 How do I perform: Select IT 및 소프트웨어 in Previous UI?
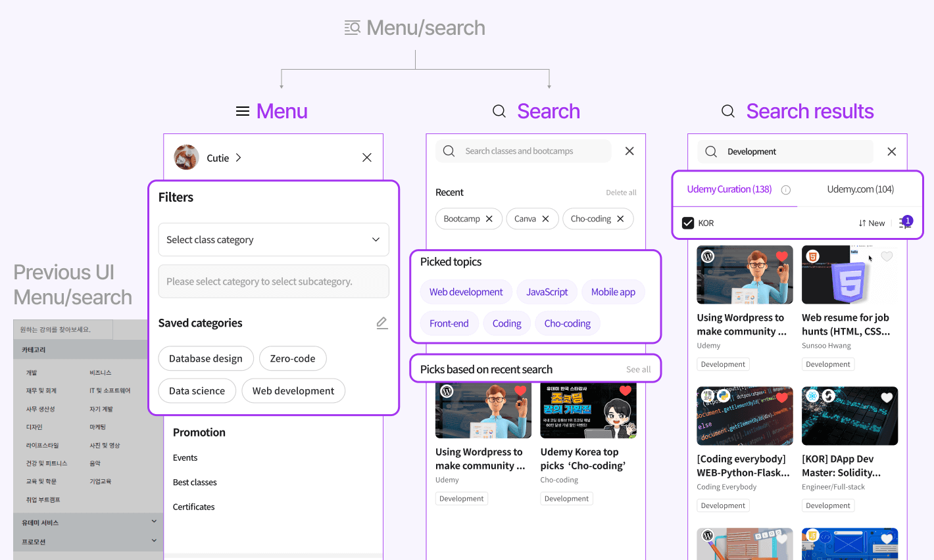[x=110, y=390]
